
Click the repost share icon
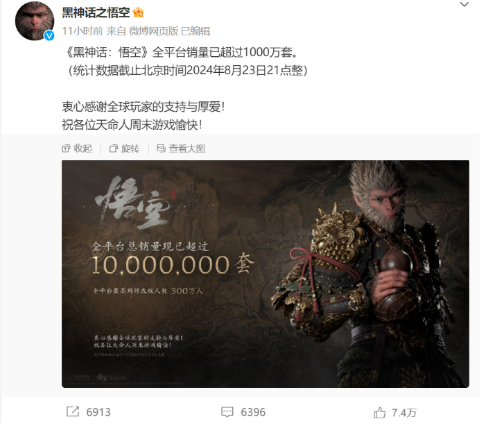click(x=73, y=411)
